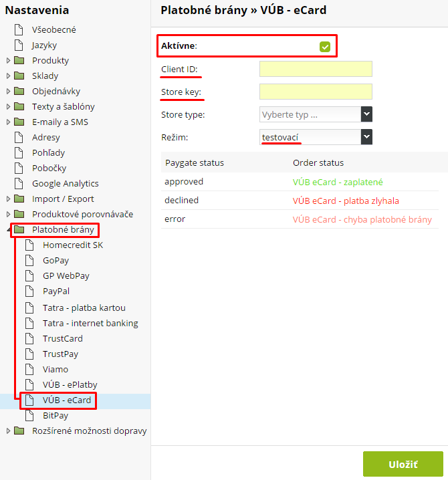The image size is (448, 480).
Task: Click the Viamo page icon
Action: (29, 369)
